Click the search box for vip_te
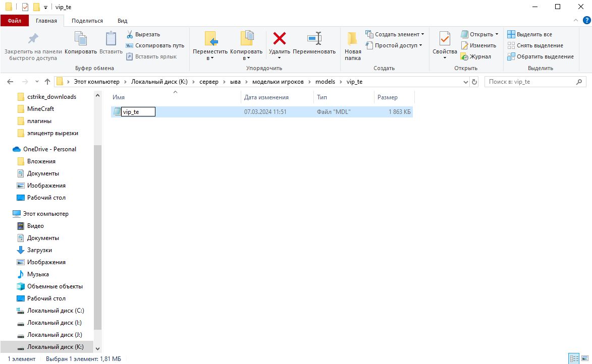Screen dimensions: 592x364 click(x=530, y=82)
